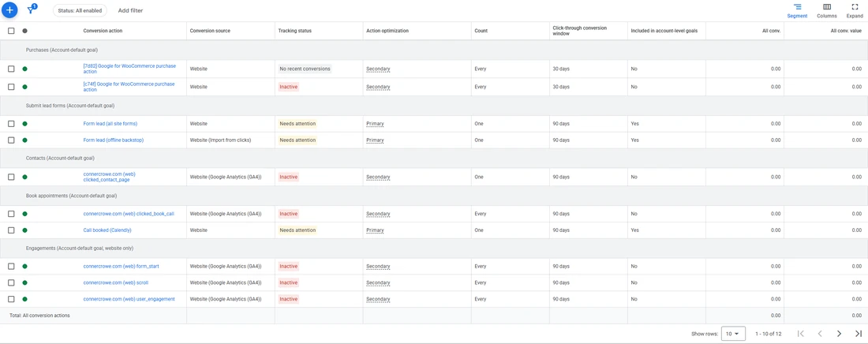The width and height of the screenshot is (868, 344).
Task: Sort by the Action optimization column header
Action: [387, 31]
